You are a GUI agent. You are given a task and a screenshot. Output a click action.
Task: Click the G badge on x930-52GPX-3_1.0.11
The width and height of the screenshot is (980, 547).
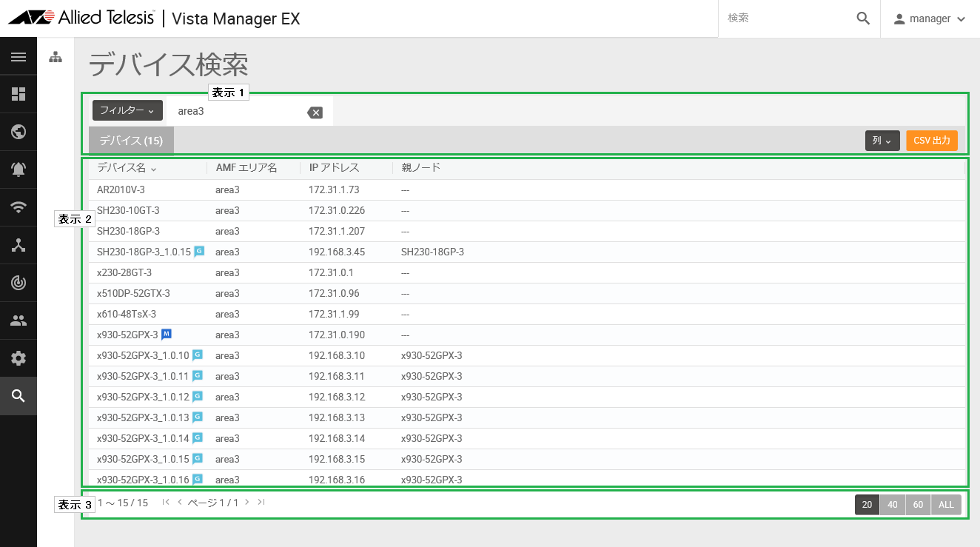tap(198, 376)
